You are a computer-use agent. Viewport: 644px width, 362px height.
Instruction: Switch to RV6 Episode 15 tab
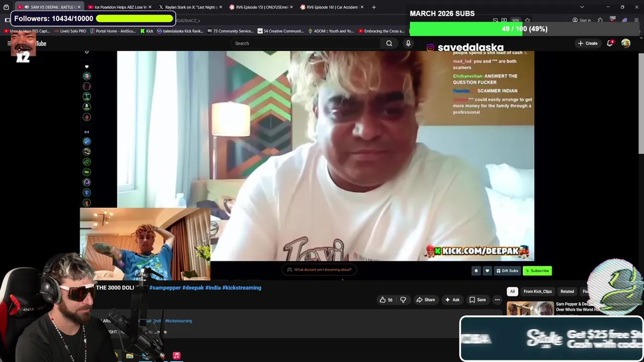click(x=262, y=7)
